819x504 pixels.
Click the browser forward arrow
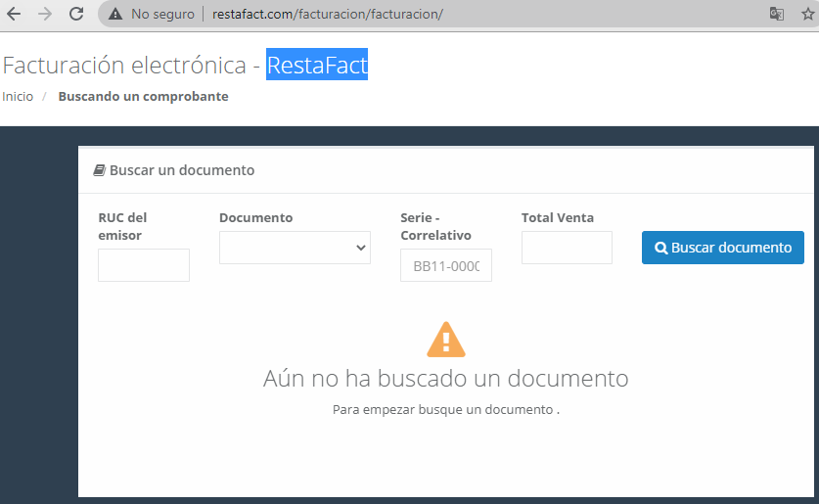coord(45,14)
